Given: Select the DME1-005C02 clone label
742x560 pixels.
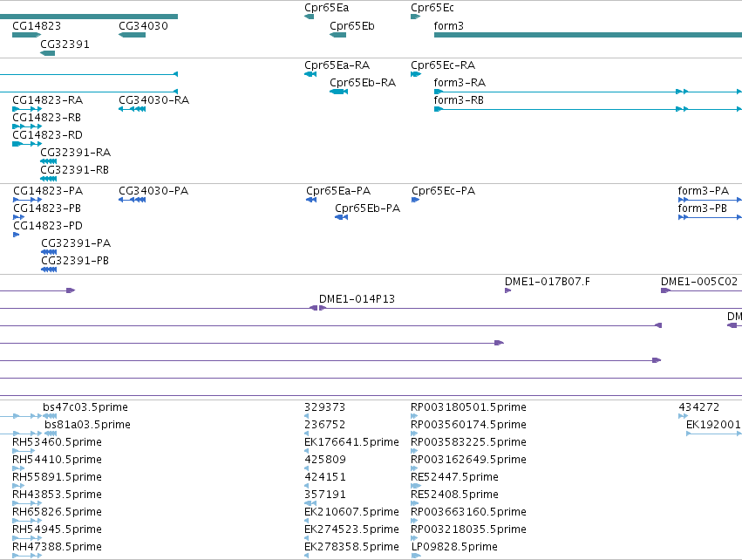Looking at the screenshot, I should [699, 282].
